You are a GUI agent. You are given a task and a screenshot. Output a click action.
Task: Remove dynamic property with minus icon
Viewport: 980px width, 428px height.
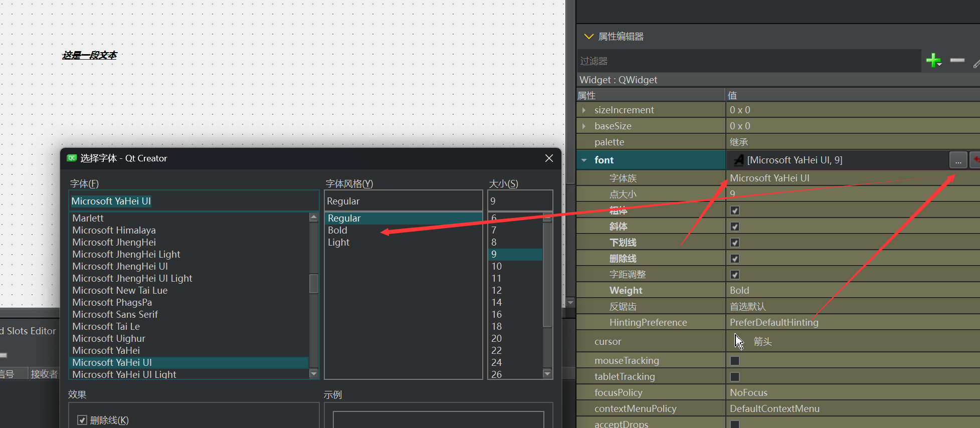(957, 60)
